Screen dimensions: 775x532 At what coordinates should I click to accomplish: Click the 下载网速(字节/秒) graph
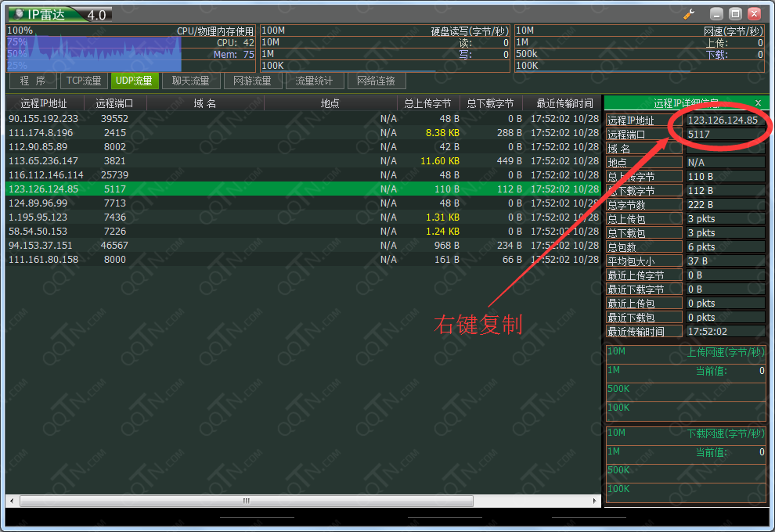point(686,465)
